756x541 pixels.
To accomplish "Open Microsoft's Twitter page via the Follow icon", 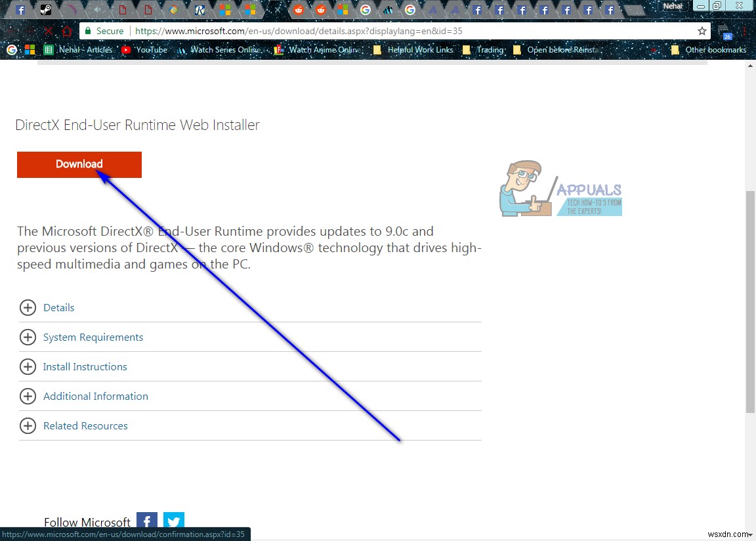I will [x=173, y=520].
